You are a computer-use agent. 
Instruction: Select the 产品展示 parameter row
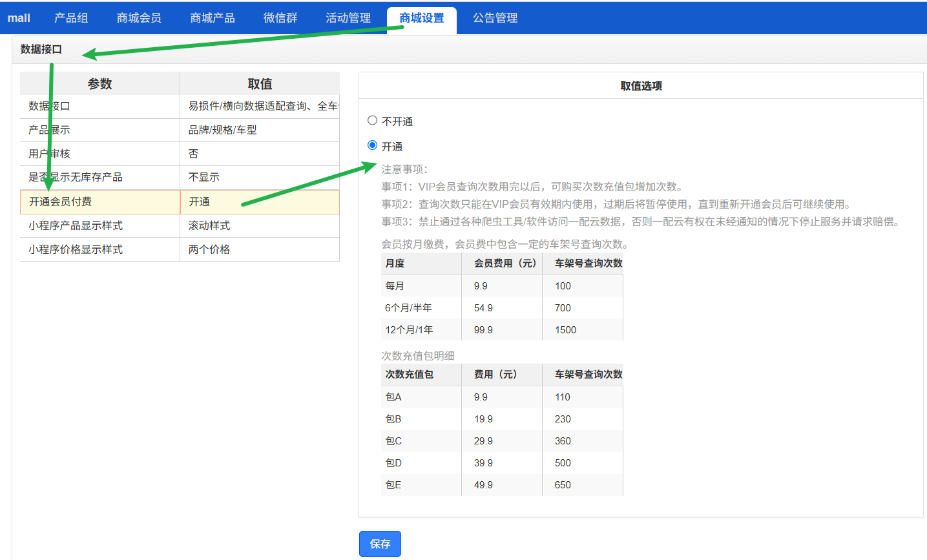click(100, 130)
